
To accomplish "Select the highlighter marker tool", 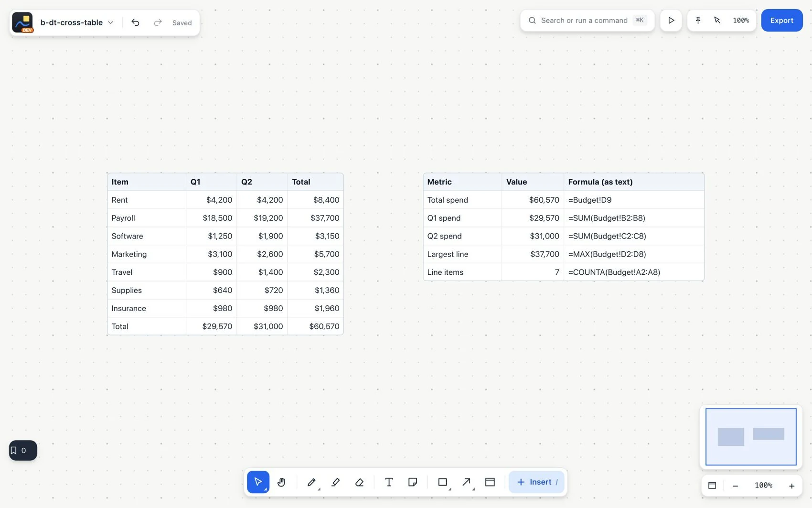I will 335,482.
